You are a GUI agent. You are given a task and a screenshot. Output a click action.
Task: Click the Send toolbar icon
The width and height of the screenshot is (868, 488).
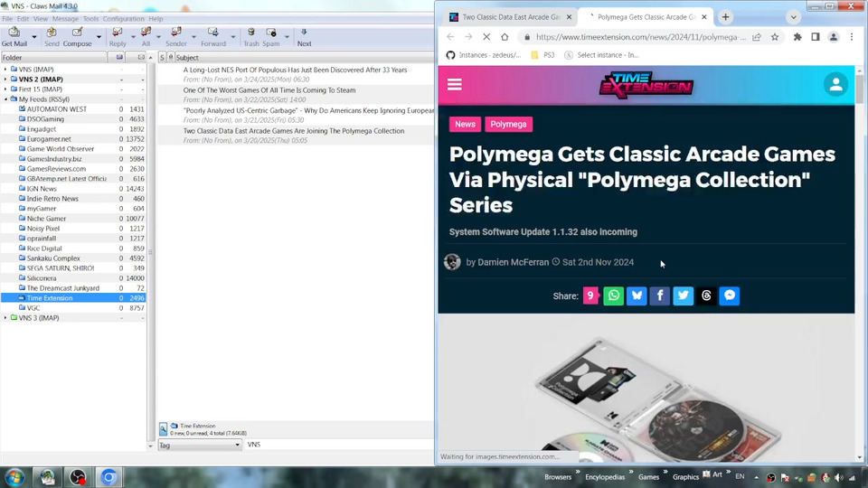click(52, 33)
